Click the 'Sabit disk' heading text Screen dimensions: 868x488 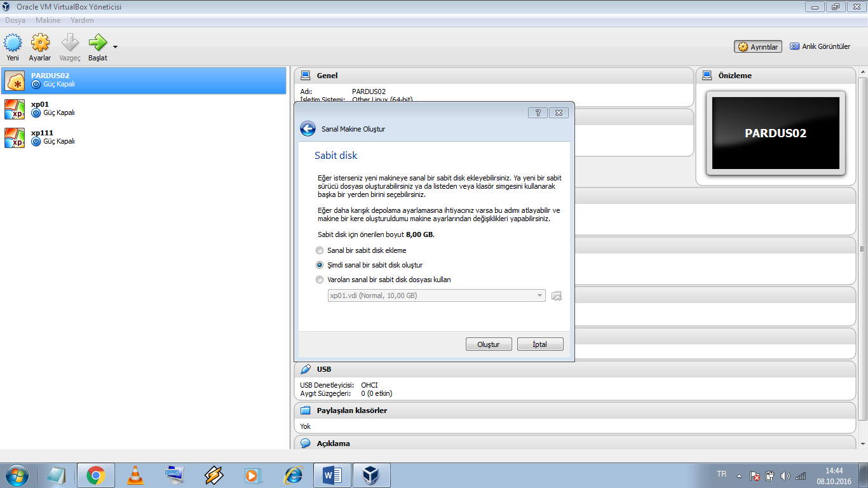coord(336,155)
